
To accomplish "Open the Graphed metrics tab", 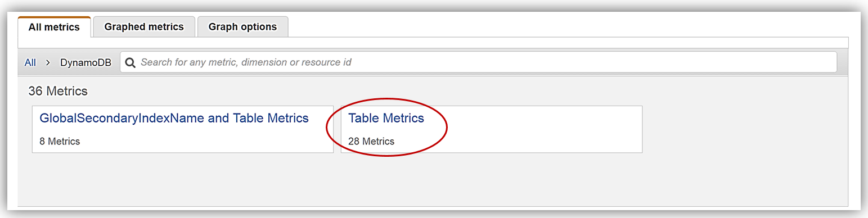I will coord(144,26).
